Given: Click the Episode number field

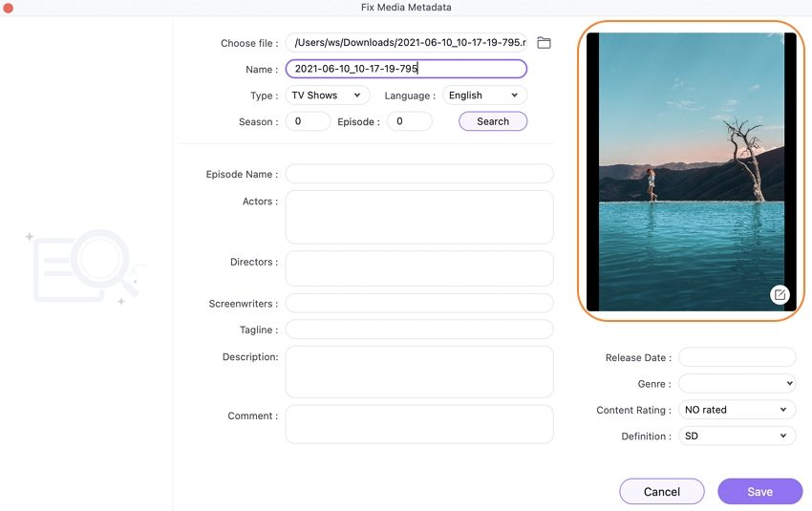Looking at the screenshot, I should (409, 121).
